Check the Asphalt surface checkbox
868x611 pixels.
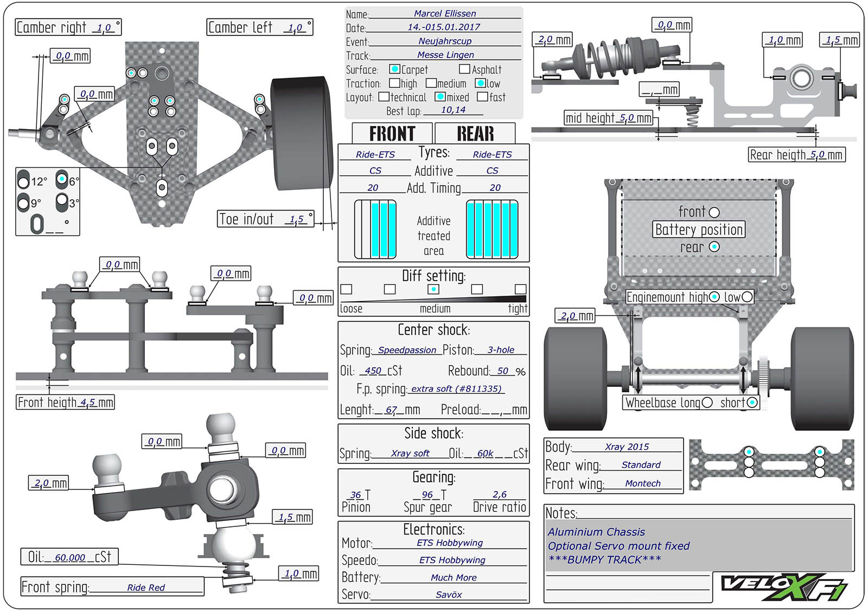coord(464,69)
